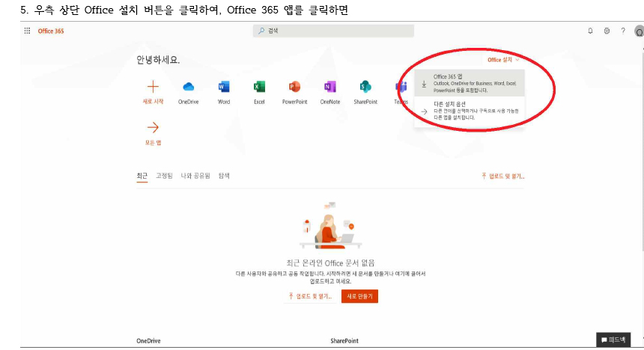
Task: Open the app launcher waffle icon
Action: point(27,31)
